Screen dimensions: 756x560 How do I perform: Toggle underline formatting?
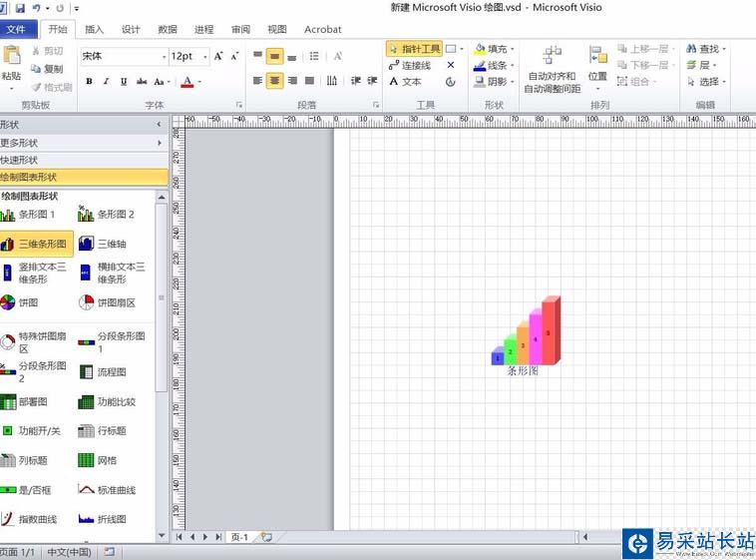pyautogui.click(x=124, y=81)
